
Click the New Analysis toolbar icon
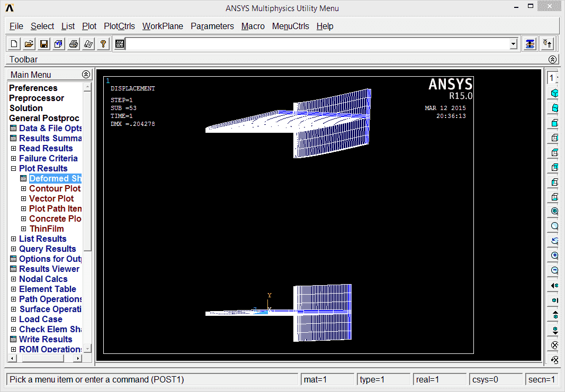[x=14, y=44]
